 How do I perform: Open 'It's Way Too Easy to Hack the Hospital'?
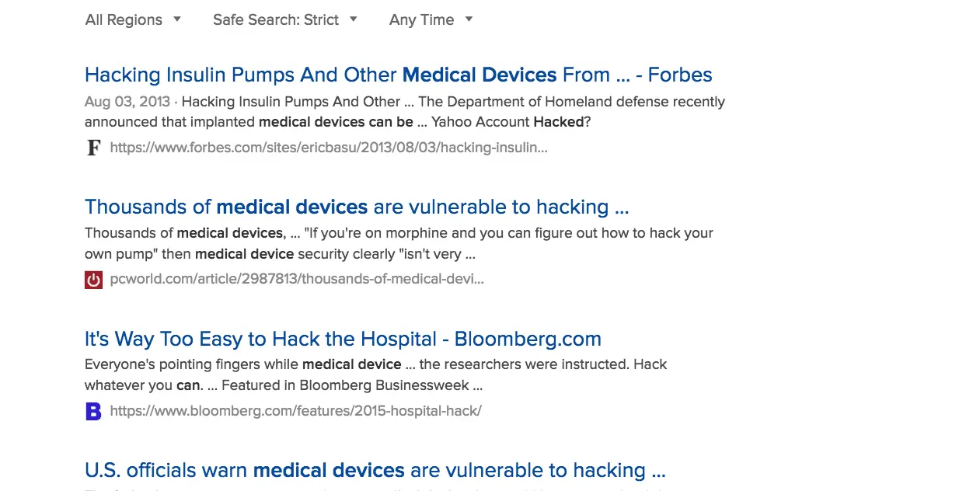point(343,340)
